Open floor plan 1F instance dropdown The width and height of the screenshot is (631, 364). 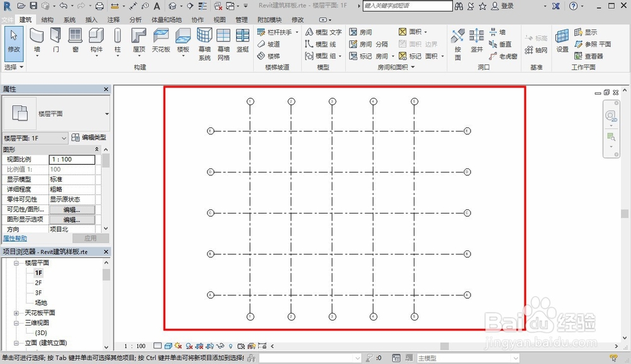(x=64, y=138)
